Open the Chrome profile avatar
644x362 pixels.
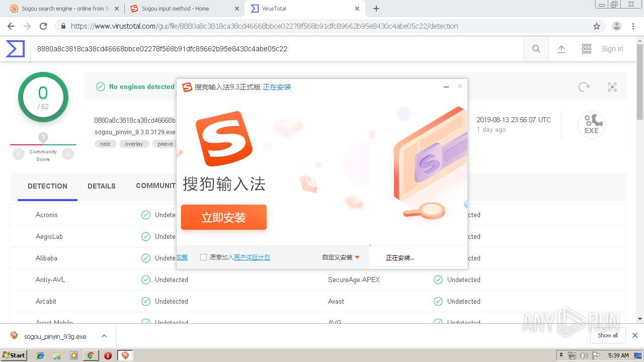tap(617, 26)
